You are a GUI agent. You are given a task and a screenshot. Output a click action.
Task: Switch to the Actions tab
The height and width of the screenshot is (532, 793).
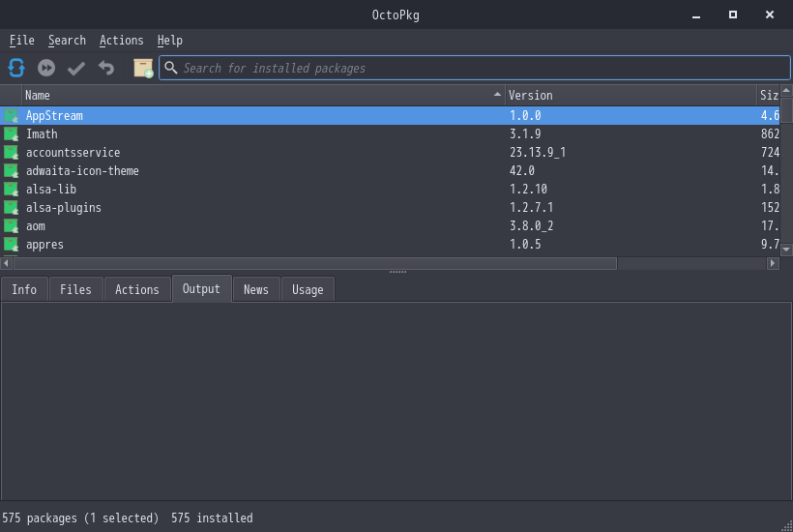coord(137,290)
